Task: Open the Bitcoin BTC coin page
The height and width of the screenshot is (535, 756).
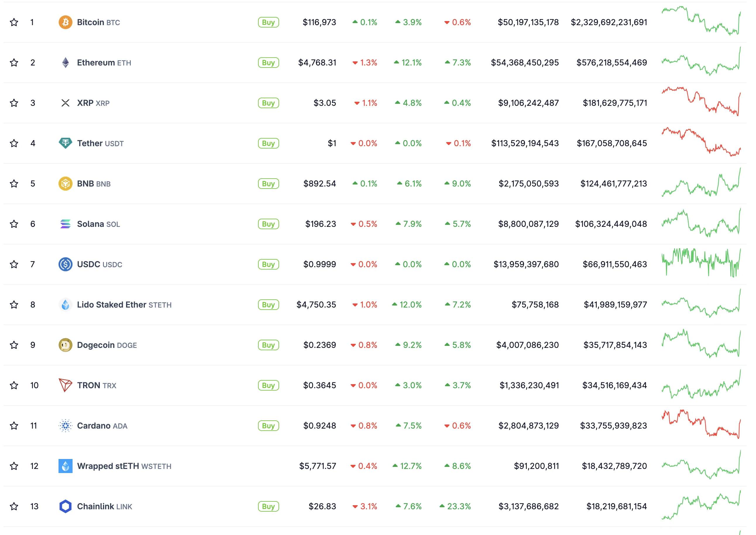Action: (99, 23)
